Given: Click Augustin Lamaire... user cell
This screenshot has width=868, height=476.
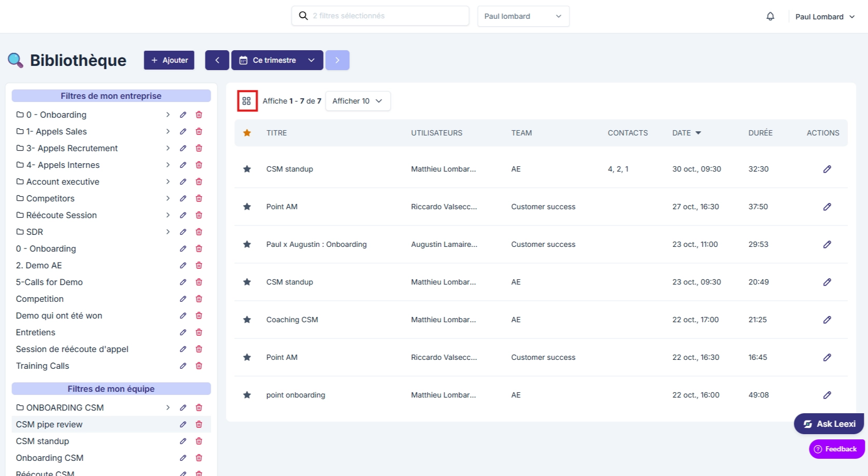Looking at the screenshot, I should [x=444, y=244].
